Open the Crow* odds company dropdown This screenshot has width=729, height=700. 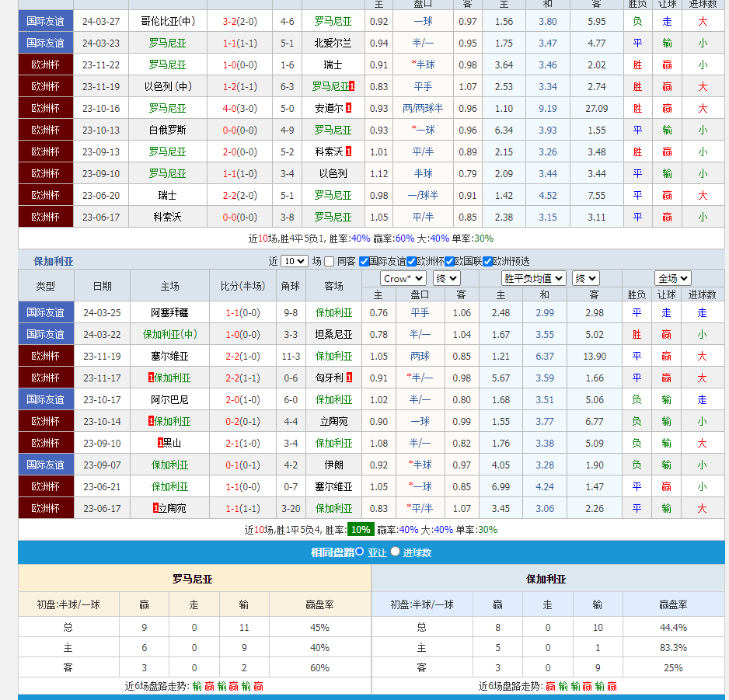pos(403,278)
